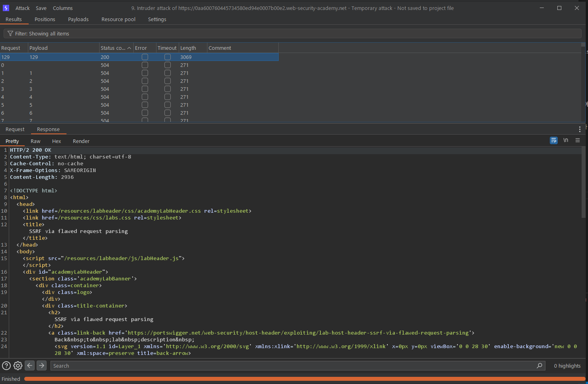The height and width of the screenshot is (384, 588).
Task: Toggle the word wrap icon in response viewer
Action: 554,140
